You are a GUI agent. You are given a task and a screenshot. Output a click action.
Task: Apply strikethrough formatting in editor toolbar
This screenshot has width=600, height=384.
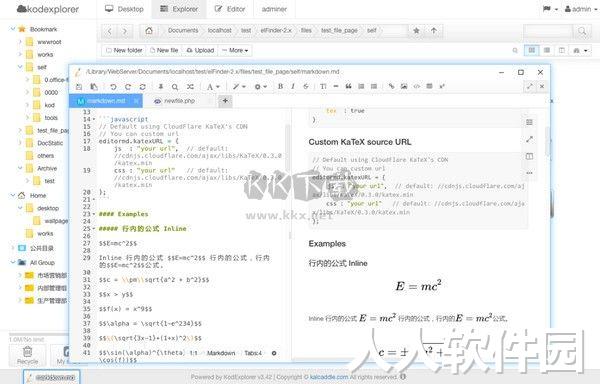306,86
